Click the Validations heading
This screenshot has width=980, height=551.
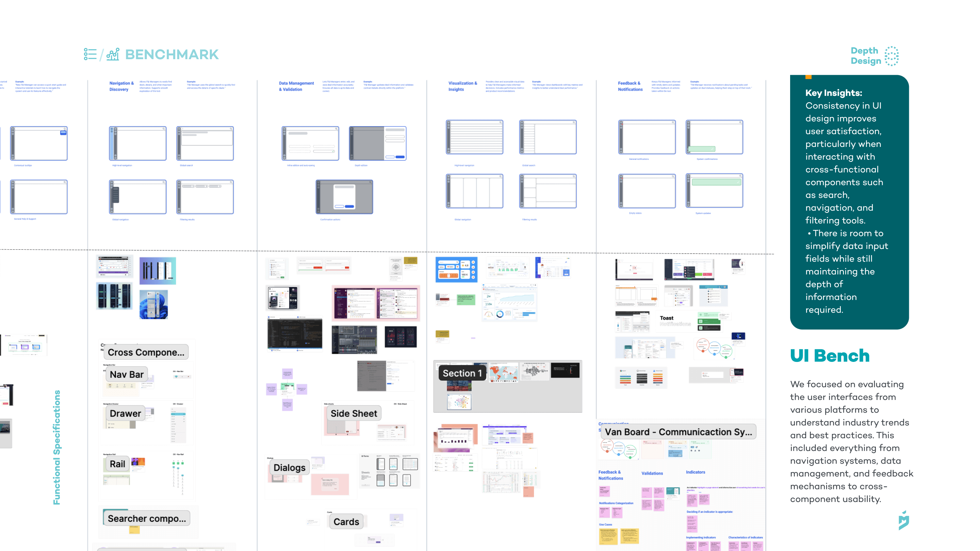tap(652, 473)
